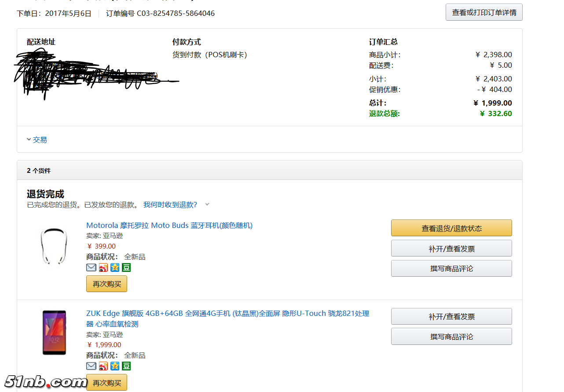Share ZUK Edge on Douban
564x392 pixels.
point(126,366)
